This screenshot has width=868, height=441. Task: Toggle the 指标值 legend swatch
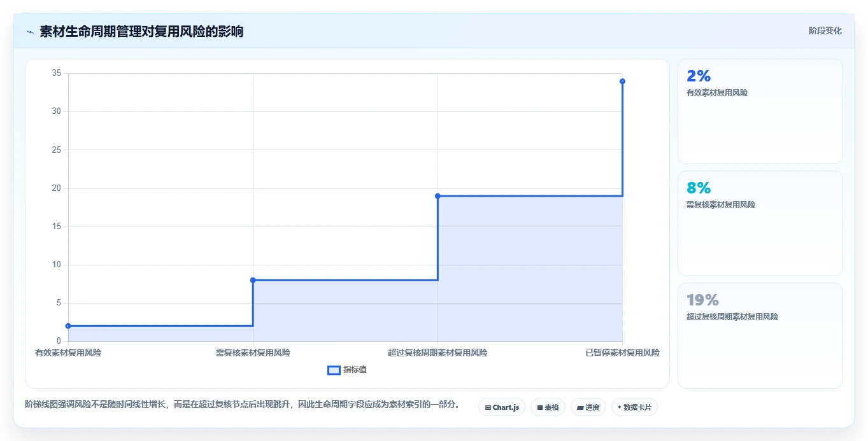(334, 370)
